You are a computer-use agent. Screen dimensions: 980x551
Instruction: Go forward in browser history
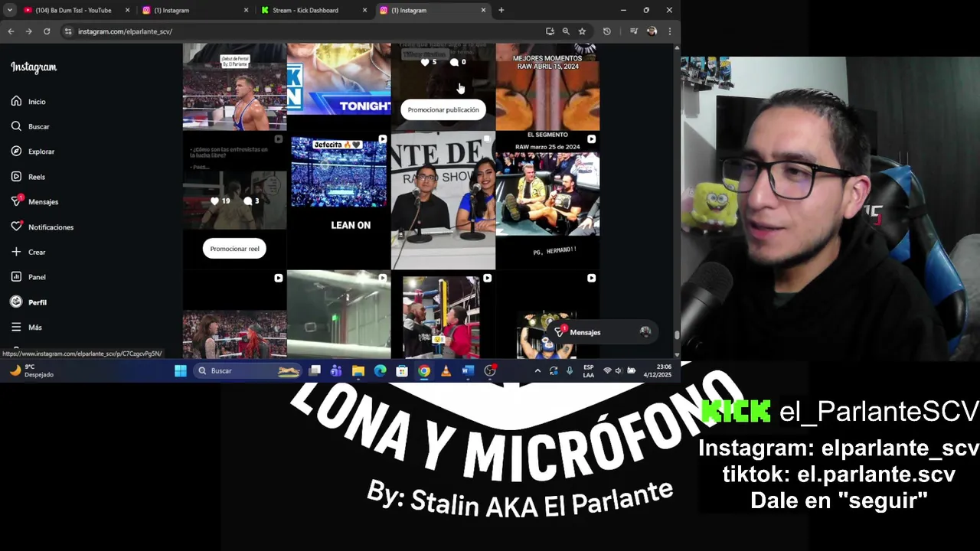(x=28, y=31)
